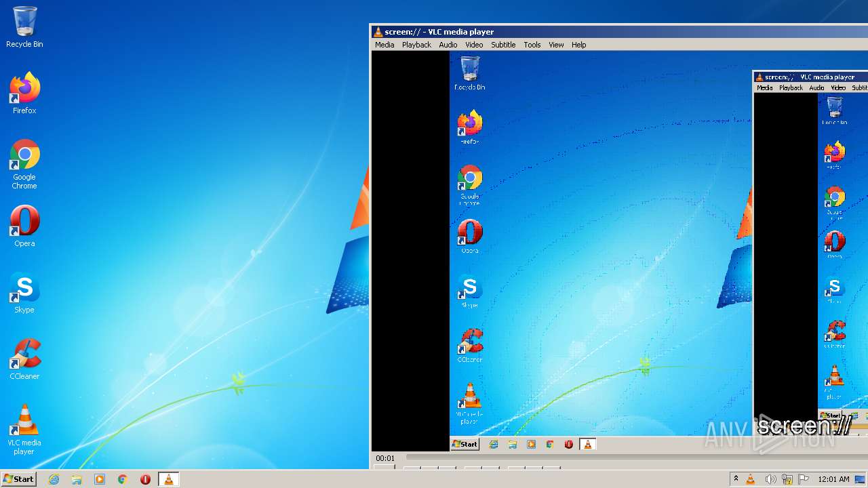Open the VLC Audio menu
Image resolution: width=868 pixels, height=488 pixels.
(x=448, y=45)
